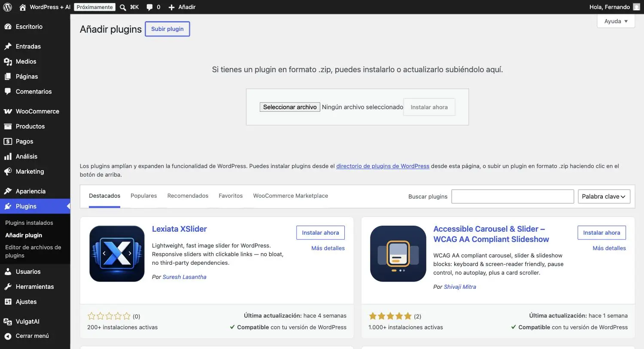Screen dimensions: 644x349
Task: Open Productos sidebar icon
Action: tap(8, 126)
